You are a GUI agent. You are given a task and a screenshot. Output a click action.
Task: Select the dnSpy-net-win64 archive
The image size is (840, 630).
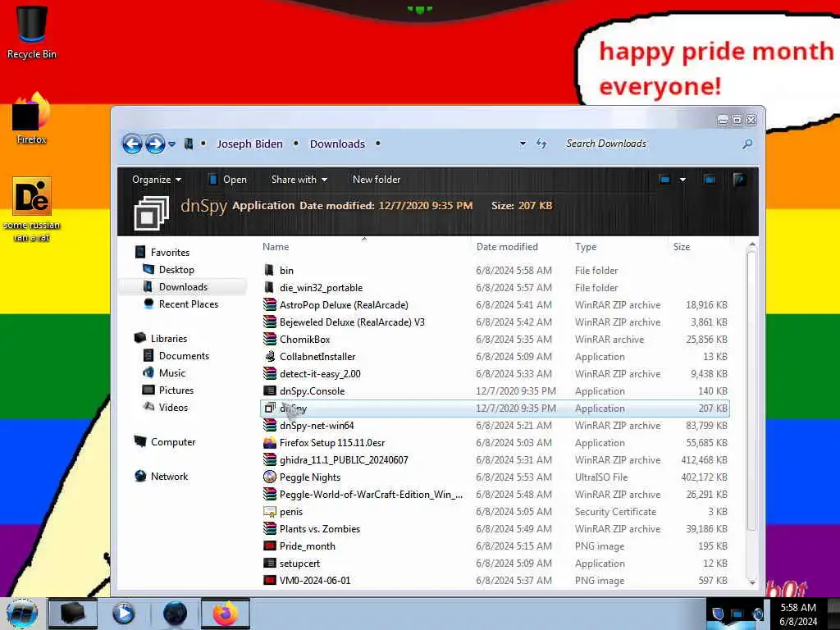tap(317, 426)
